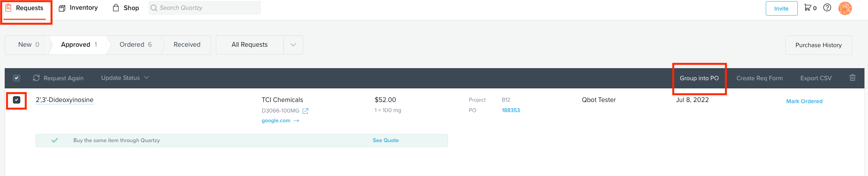The width and height of the screenshot is (868, 176).
Task: Click the Mark Ordered link
Action: 804,101
